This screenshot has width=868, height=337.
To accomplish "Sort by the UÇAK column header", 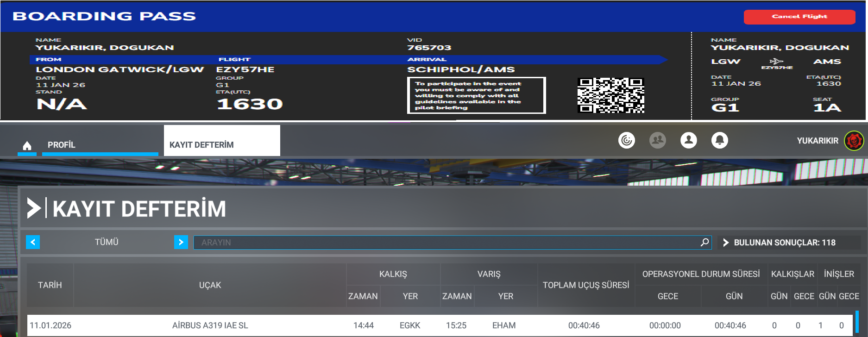I will (210, 285).
